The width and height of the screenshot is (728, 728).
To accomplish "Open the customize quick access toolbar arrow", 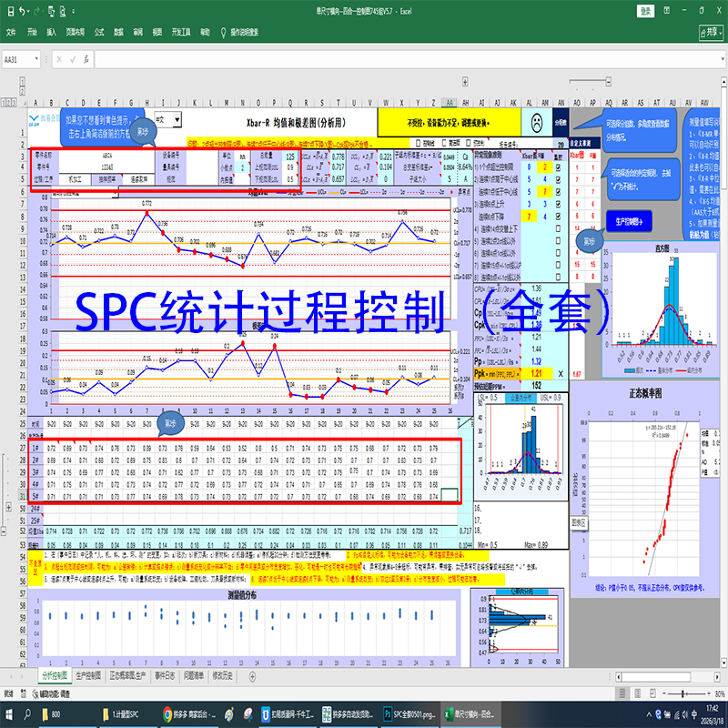I will pyautogui.click(x=74, y=11).
